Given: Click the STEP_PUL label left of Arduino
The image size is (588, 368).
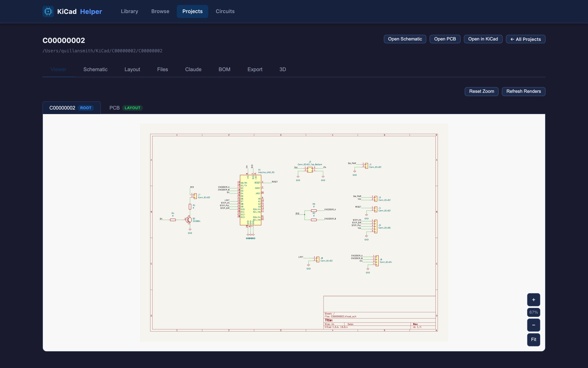Looking at the screenshot, I should pos(225,205).
